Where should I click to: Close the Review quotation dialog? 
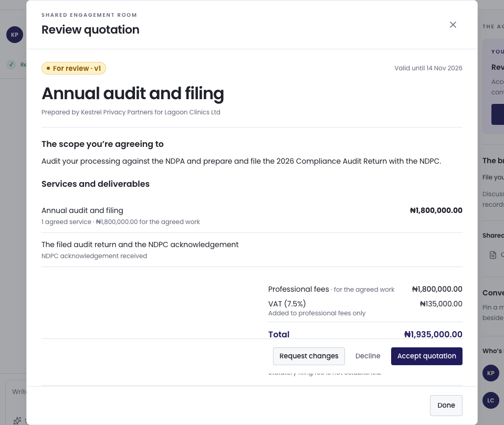(x=453, y=25)
